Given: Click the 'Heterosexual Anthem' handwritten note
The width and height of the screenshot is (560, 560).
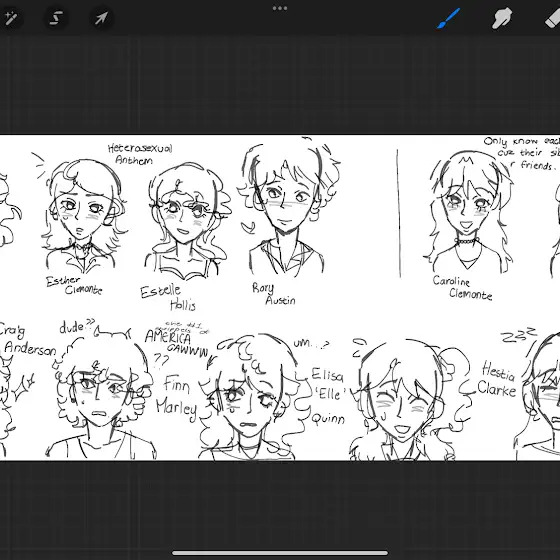Looking at the screenshot, I should point(140,154).
